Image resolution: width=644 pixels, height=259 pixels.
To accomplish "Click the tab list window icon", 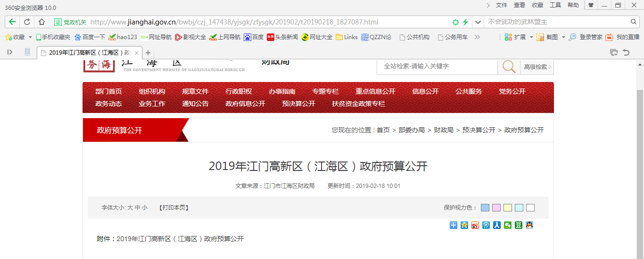I will click(614, 52).
